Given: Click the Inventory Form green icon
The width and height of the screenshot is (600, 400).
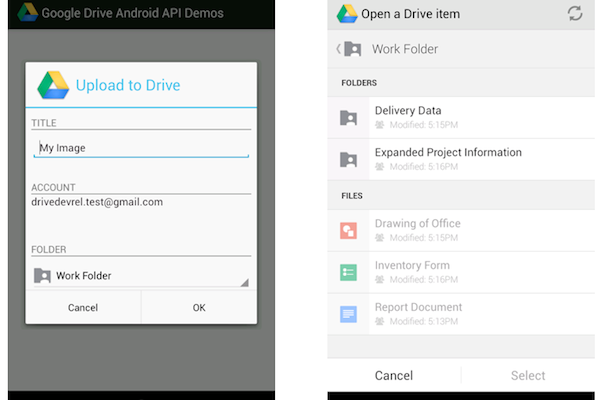Looking at the screenshot, I should 348,272.
